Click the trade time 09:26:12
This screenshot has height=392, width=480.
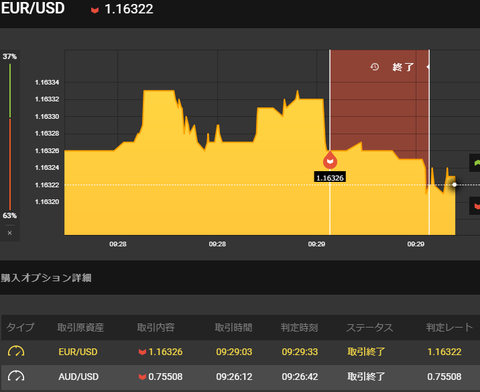(x=234, y=377)
